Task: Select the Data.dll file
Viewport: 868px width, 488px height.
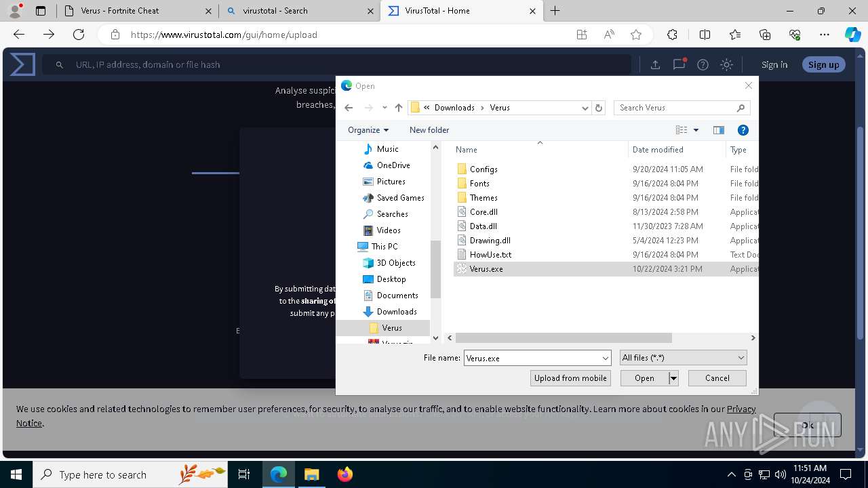Action: click(x=483, y=226)
